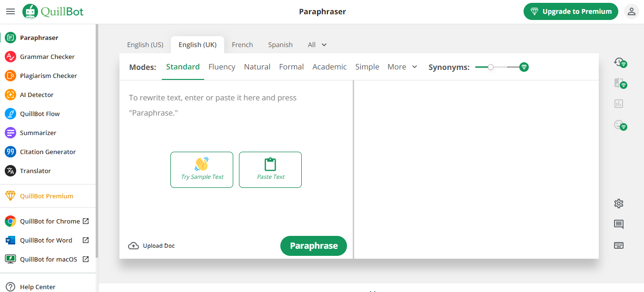Click the Synonyms slider handle

pyautogui.click(x=491, y=67)
